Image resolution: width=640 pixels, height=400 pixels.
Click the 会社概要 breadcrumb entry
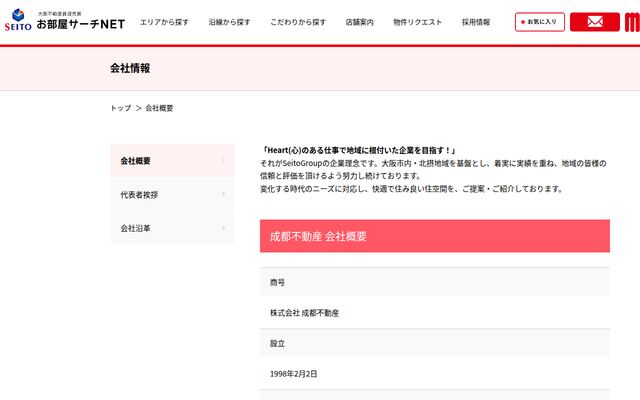click(159, 108)
